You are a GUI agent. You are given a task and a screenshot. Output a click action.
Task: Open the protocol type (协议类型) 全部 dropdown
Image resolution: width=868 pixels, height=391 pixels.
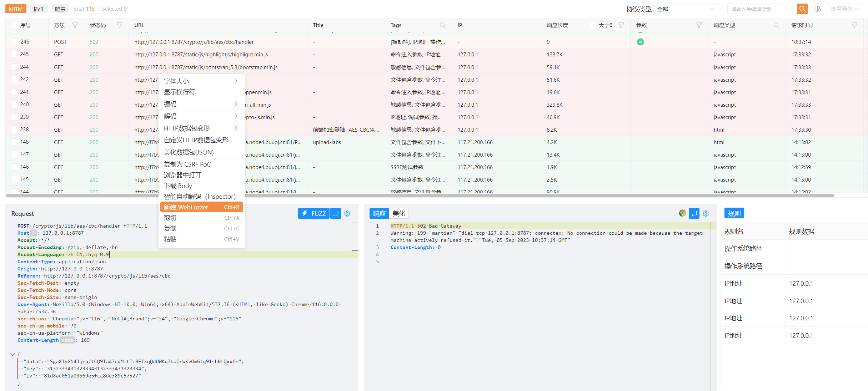(x=686, y=9)
